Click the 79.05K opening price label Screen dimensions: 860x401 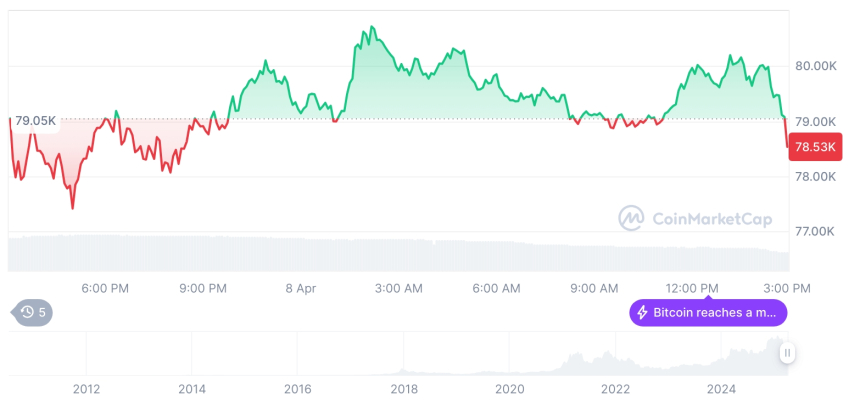point(36,121)
